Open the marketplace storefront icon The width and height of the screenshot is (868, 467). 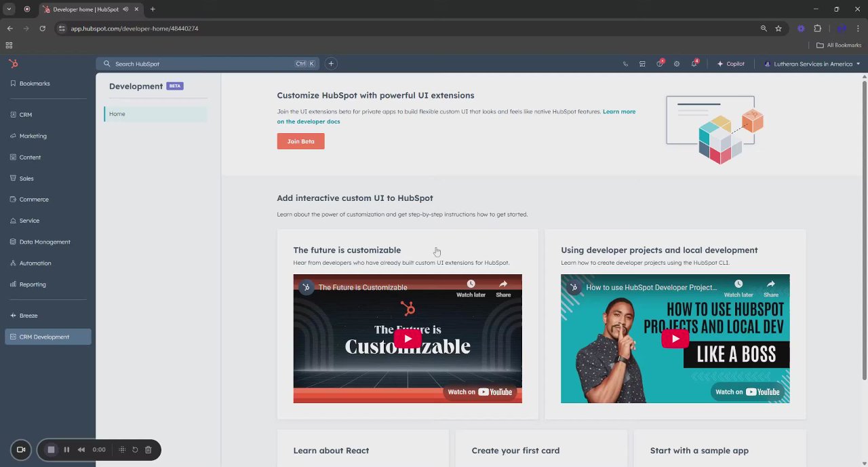tap(642, 64)
